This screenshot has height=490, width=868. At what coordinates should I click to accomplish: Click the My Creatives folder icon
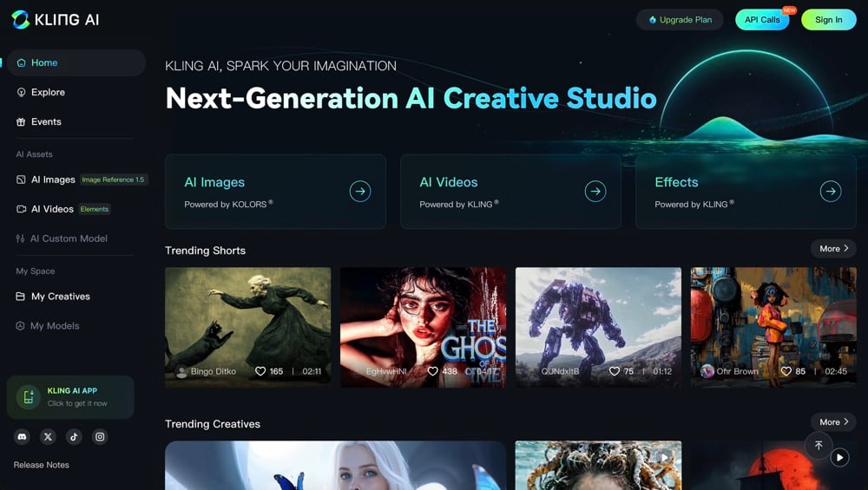(21, 297)
